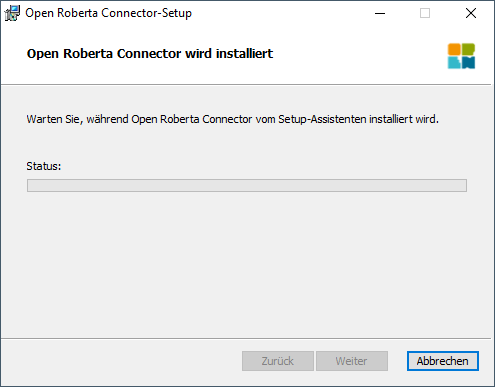Click the setup installer icon in title bar

[x=12, y=13]
